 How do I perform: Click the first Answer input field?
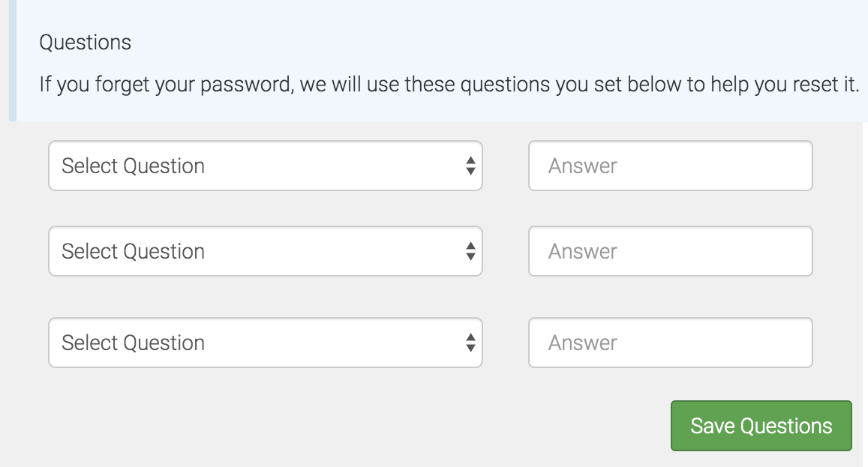coord(670,166)
